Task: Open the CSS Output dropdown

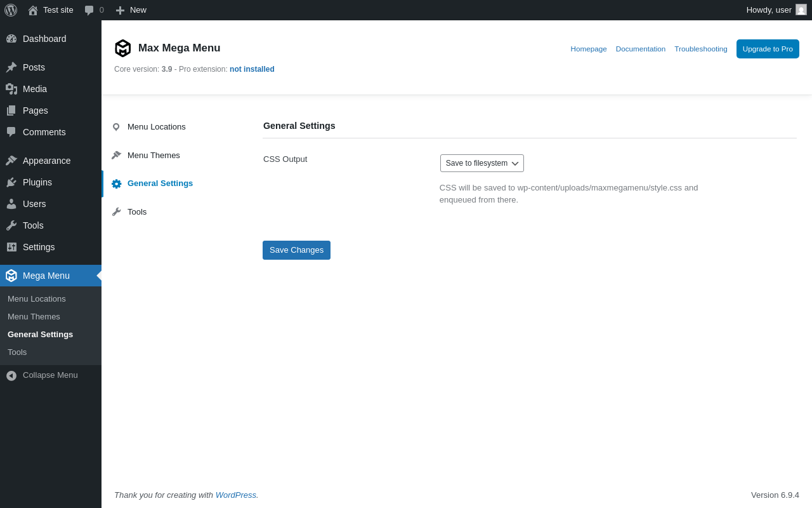Action: tap(482, 163)
